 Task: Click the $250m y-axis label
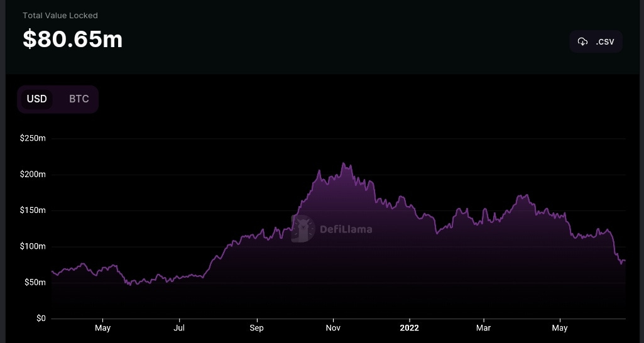pyautogui.click(x=33, y=138)
